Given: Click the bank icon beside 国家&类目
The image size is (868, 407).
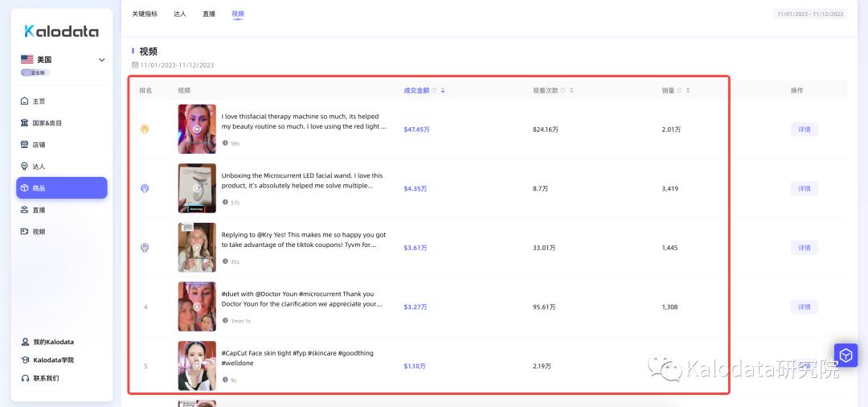Looking at the screenshot, I should click(24, 123).
